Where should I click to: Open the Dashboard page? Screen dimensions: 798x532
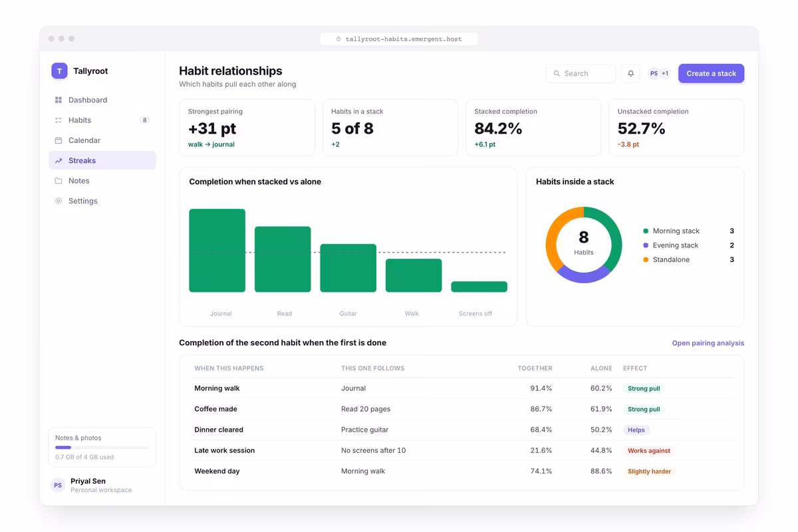[x=102, y=100]
